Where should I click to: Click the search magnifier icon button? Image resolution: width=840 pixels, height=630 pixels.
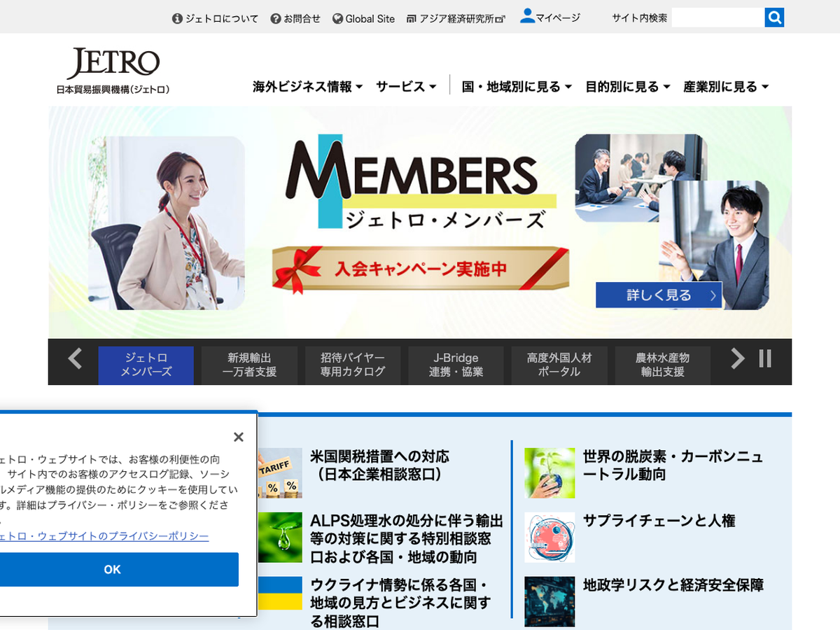coord(774,17)
